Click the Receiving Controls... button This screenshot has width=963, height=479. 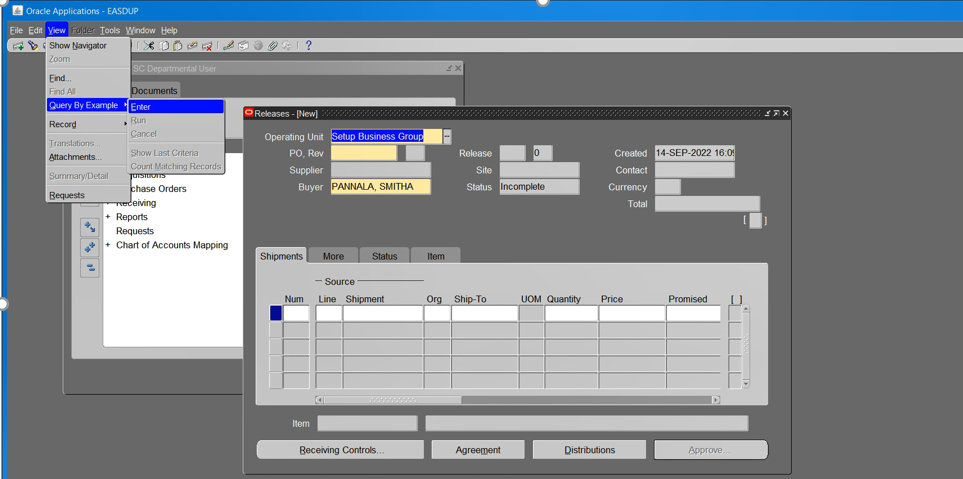340,450
